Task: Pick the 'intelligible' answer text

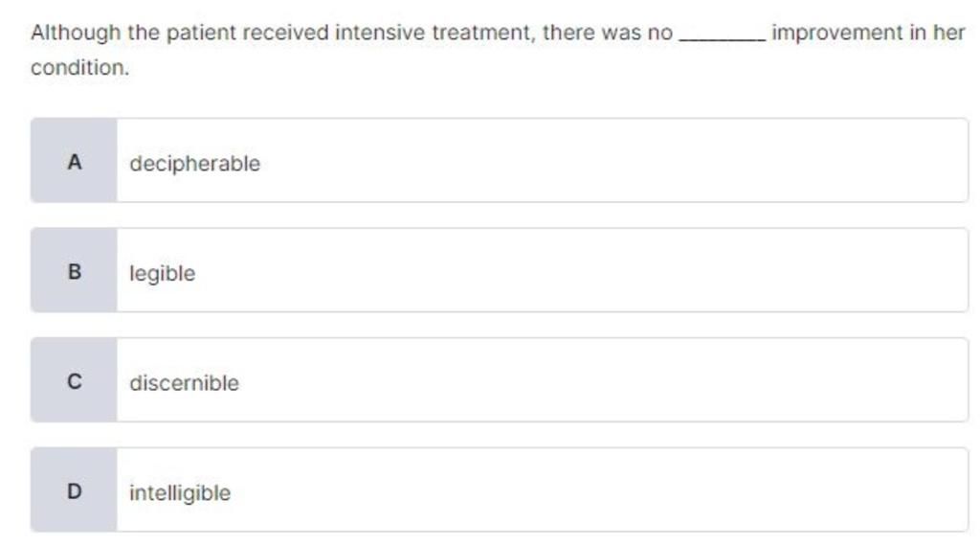Action: 180,493
